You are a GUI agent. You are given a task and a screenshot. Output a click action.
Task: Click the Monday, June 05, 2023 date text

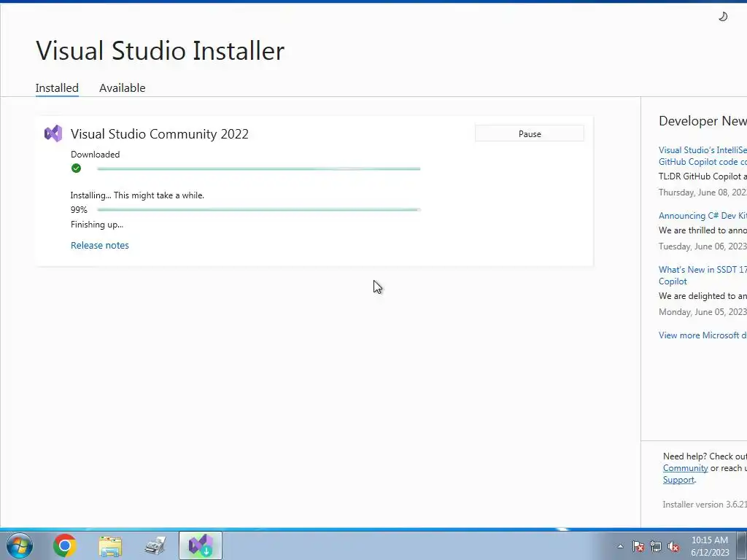(x=703, y=312)
